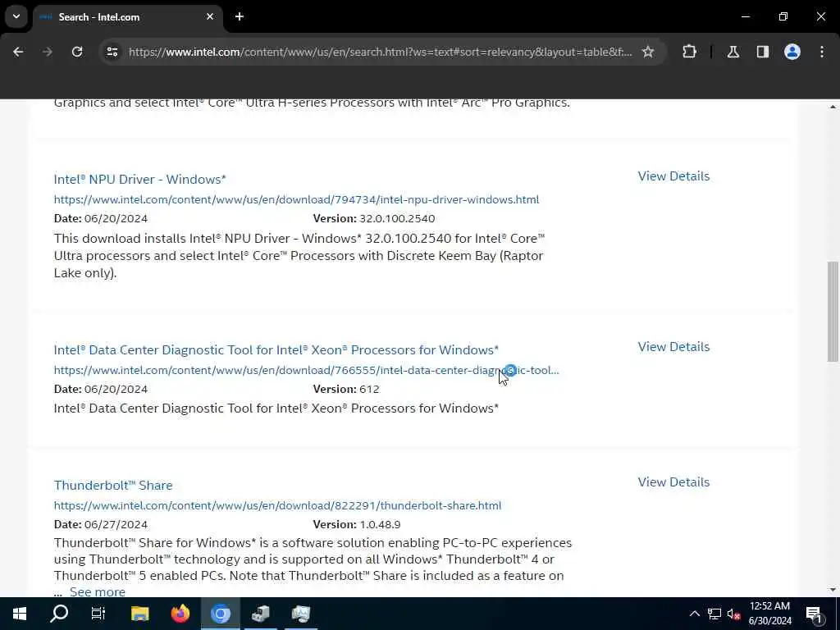
Task: Show hidden system tray icons
Action: coord(694,614)
